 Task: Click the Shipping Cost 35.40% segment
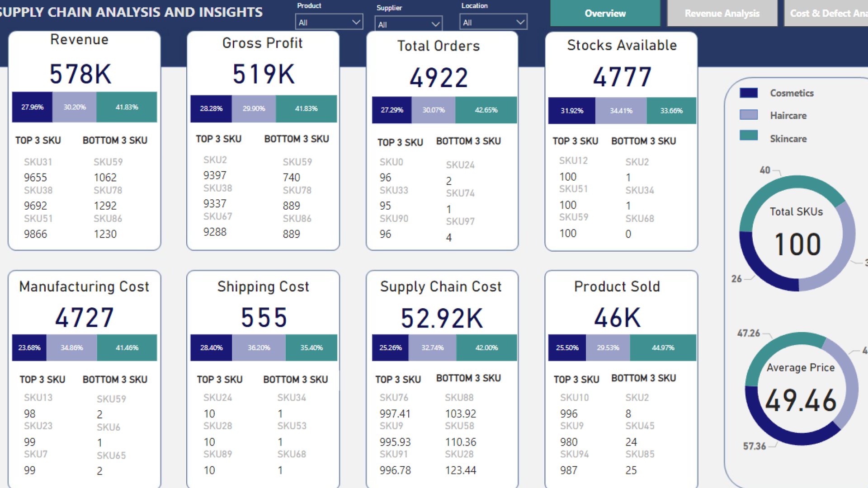pos(311,347)
